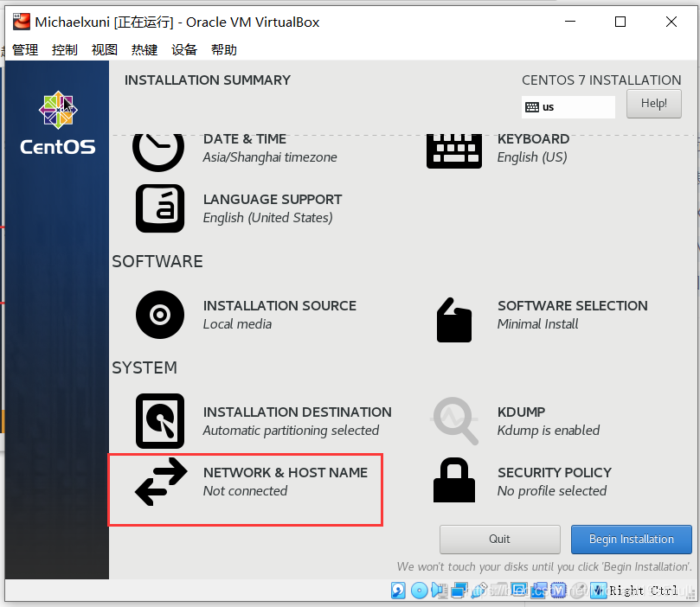
Task: Click the VirtualBox CPU virtualization status icon
Action: click(558, 591)
